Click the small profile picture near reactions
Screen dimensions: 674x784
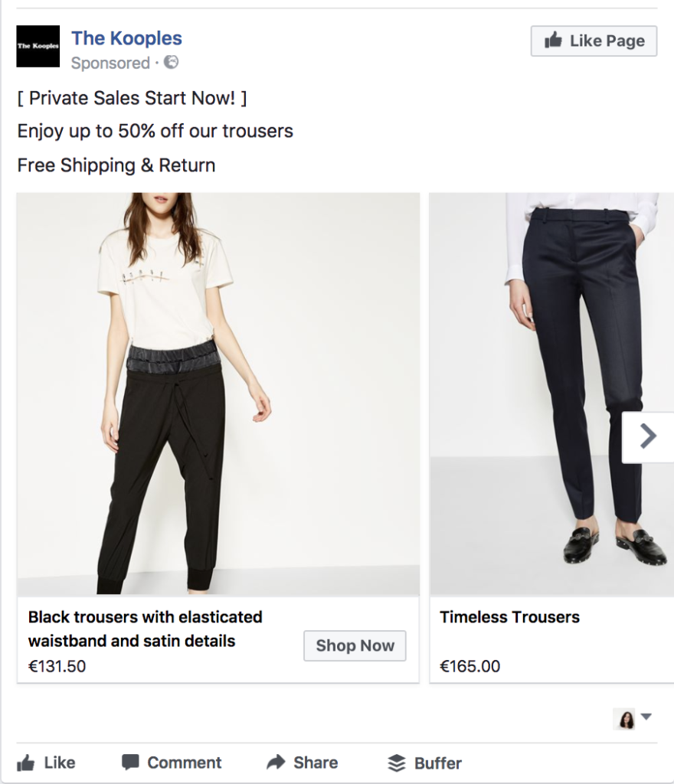[624, 719]
